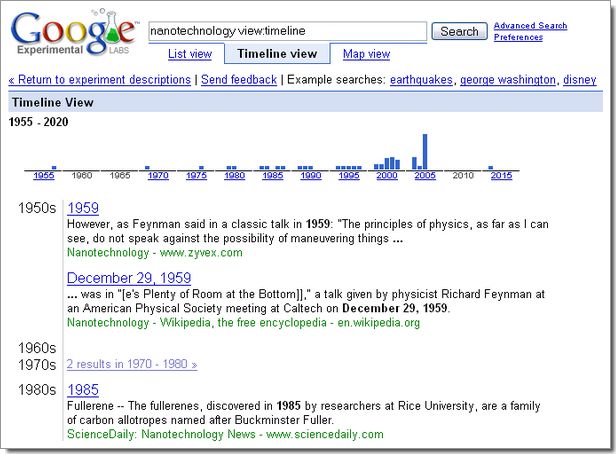Expand 2 results in 1970 - 1980
Screen dimensions: 616x454
coord(132,364)
